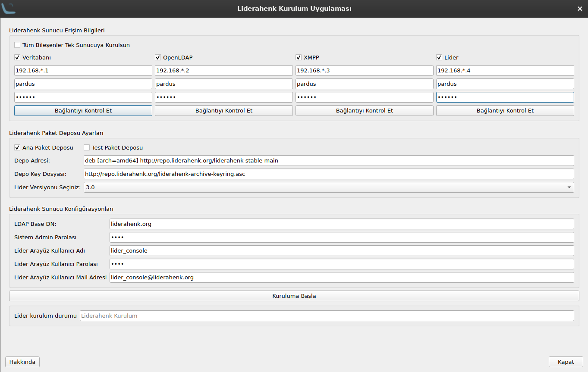Uncheck the OpenLDAP checkbox
The height and width of the screenshot is (372, 588).
[158, 57]
